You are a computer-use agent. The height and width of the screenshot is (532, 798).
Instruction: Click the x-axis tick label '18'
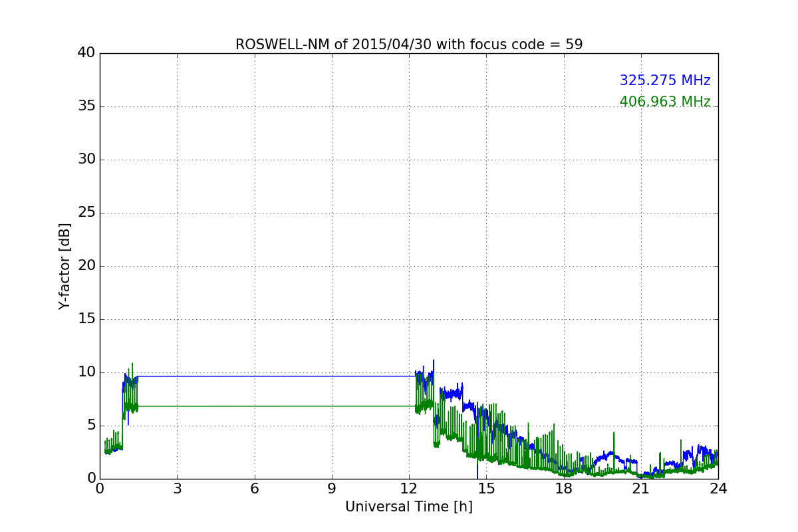[x=564, y=488]
